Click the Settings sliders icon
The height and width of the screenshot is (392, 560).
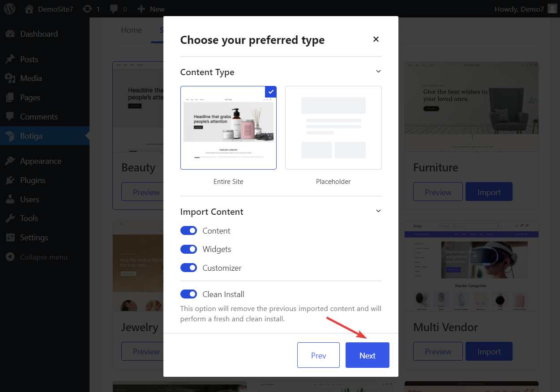click(x=10, y=238)
